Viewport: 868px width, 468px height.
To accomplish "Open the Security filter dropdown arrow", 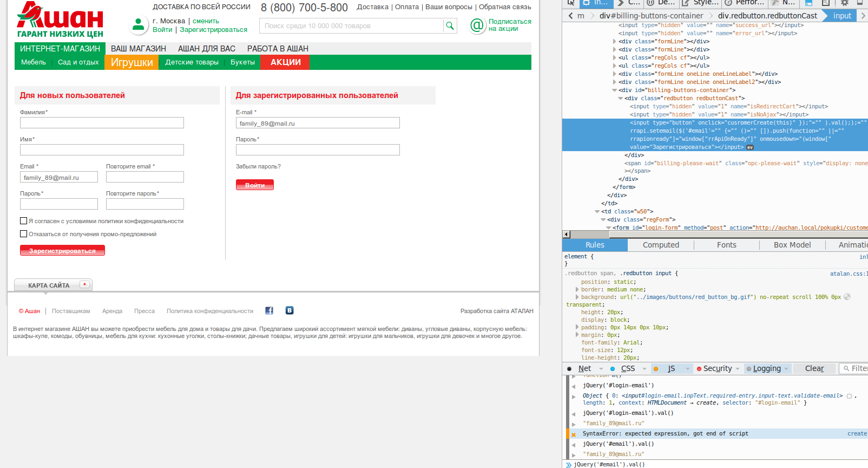I will click(737, 369).
